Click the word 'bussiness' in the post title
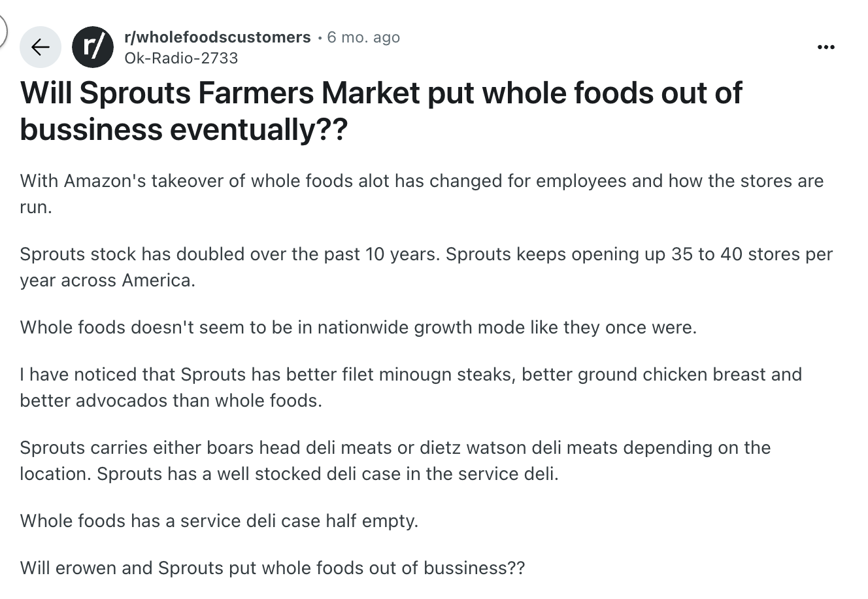 click(x=90, y=129)
